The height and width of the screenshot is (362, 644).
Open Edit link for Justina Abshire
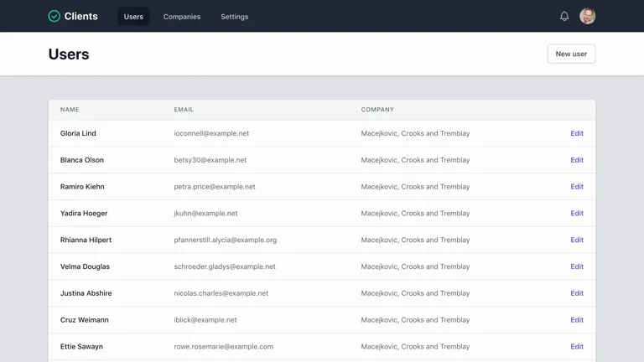(577, 293)
